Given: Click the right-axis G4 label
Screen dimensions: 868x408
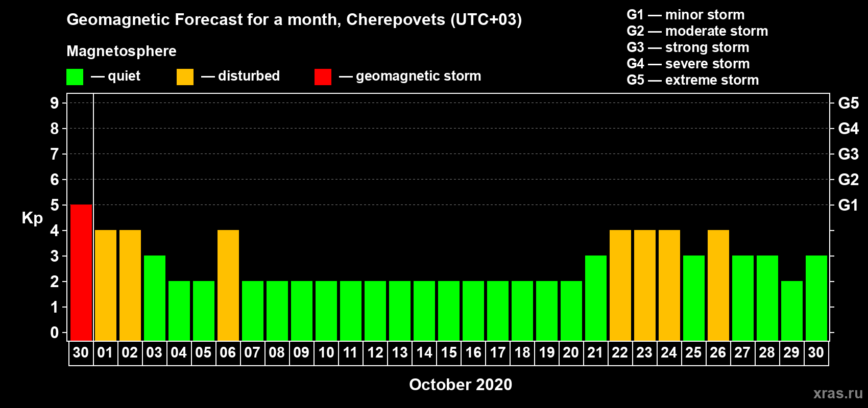Looking at the screenshot, I should click(849, 129).
